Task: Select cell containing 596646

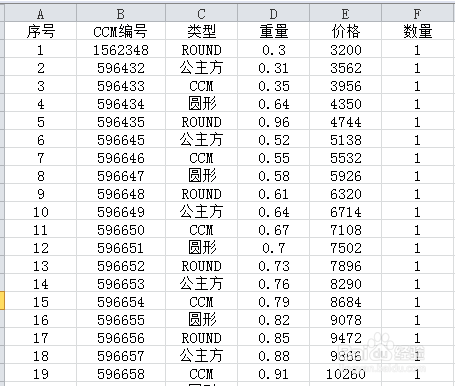Action: (x=121, y=157)
